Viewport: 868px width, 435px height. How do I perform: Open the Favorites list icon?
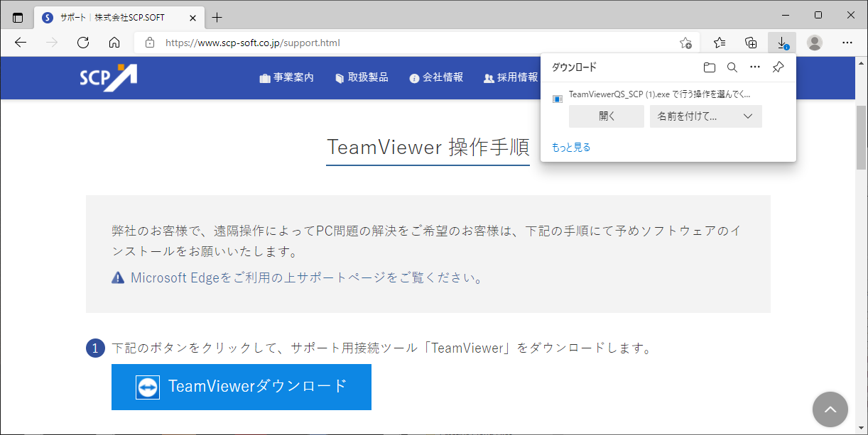click(720, 43)
